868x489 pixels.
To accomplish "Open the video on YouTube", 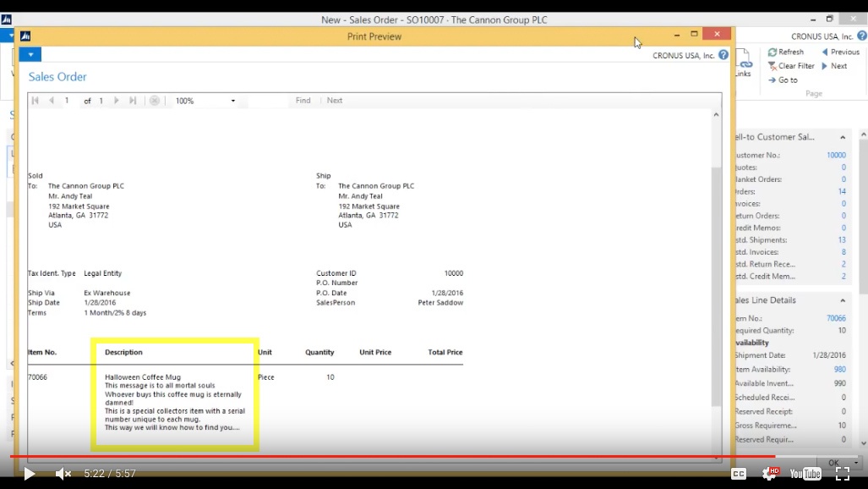I will click(x=805, y=474).
